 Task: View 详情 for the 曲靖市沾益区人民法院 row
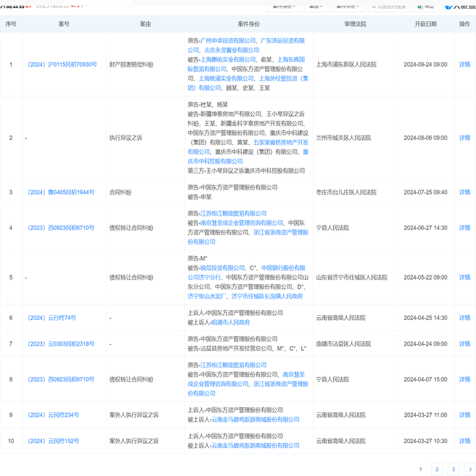pos(464,344)
